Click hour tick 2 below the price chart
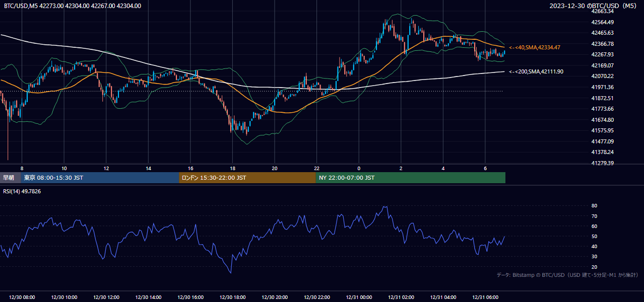The image size is (644, 302). 401,168
